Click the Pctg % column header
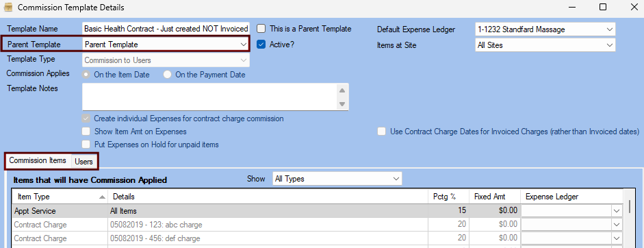 coord(448,197)
